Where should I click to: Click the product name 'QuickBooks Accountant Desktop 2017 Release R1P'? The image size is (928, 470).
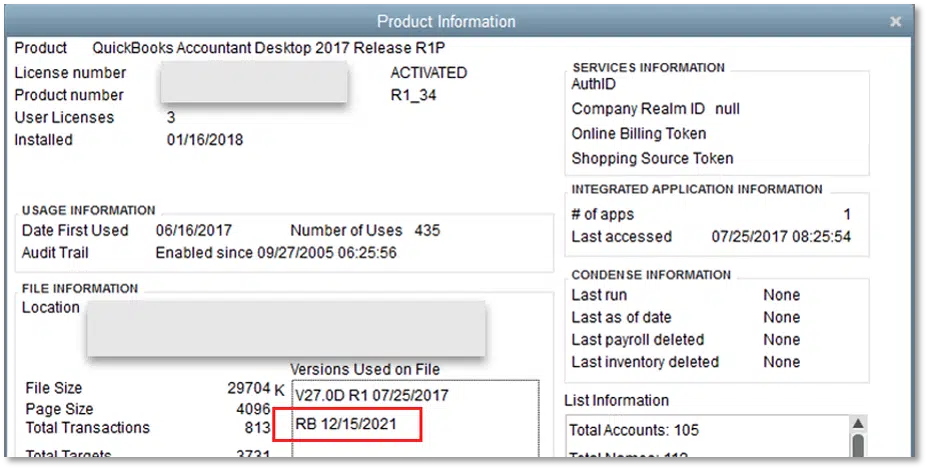pos(269,48)
